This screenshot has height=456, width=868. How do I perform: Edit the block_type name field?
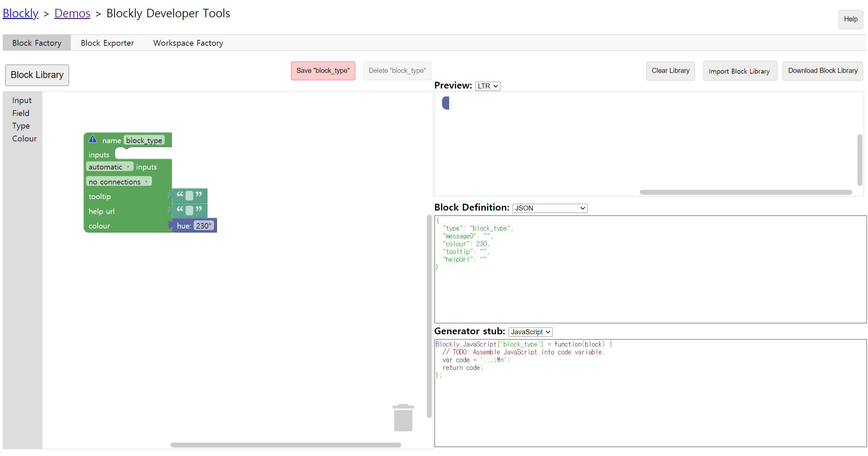coord(144,140)
